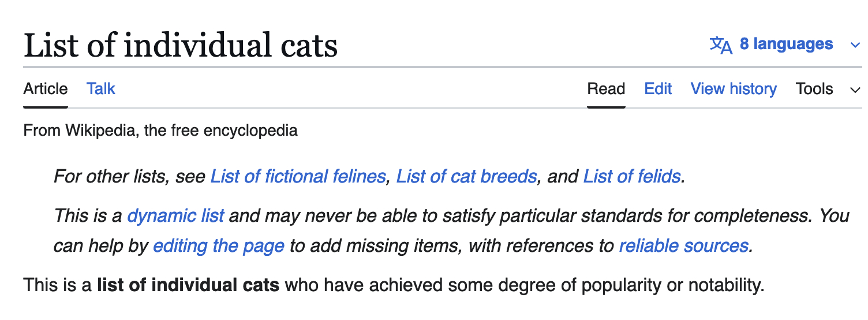
Task: Click the dynamic list link
Action: coord(175,215)
